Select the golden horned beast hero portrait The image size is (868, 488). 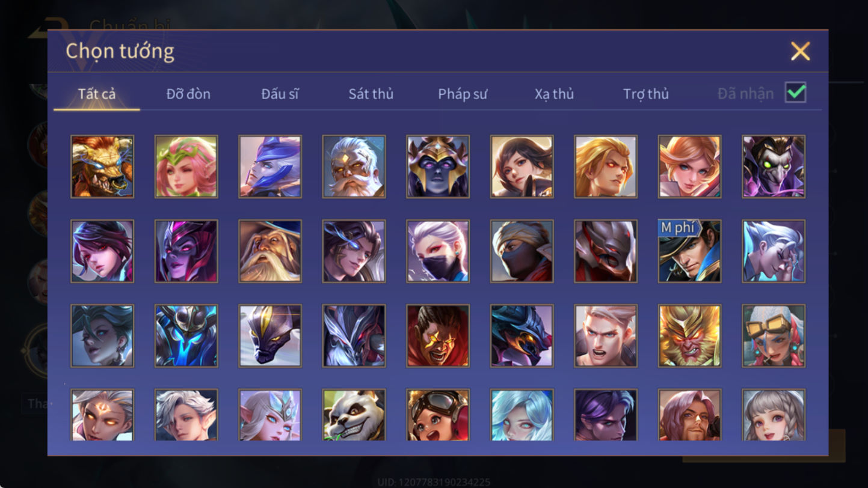pyautogui.click(x=102, y=166)
